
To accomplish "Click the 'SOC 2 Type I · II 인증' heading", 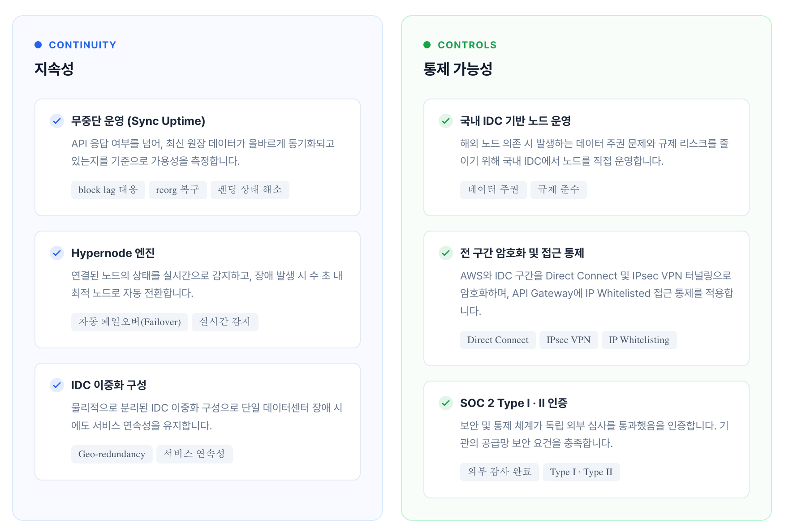I will coord(513,403).
